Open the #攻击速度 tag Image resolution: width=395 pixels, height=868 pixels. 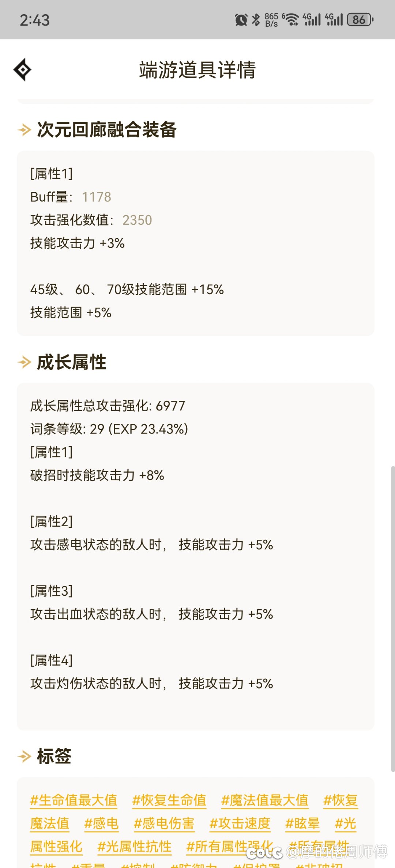click(240, 823)
